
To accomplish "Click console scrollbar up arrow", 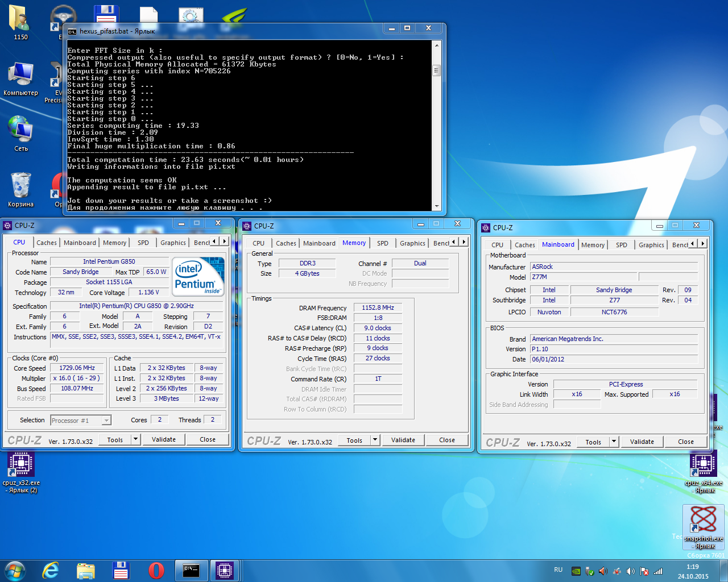I will click(x=437, y=45).
